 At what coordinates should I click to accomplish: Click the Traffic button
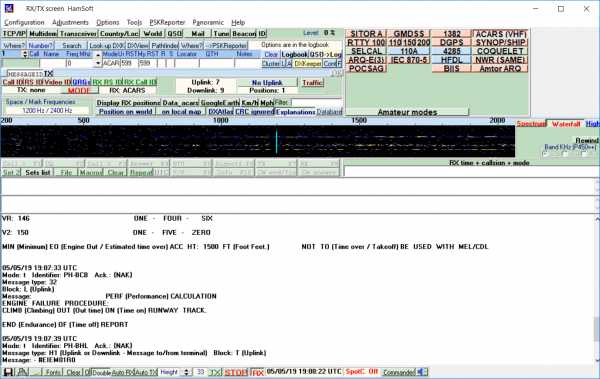(312, 83)
